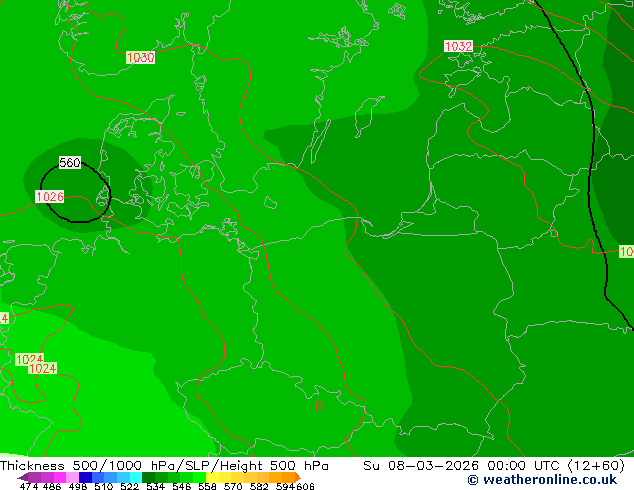Image resolution: width=634 pixels, height=490 pixels.
Task: Click the 560 height contour label
Action: [x=70, y=163]
